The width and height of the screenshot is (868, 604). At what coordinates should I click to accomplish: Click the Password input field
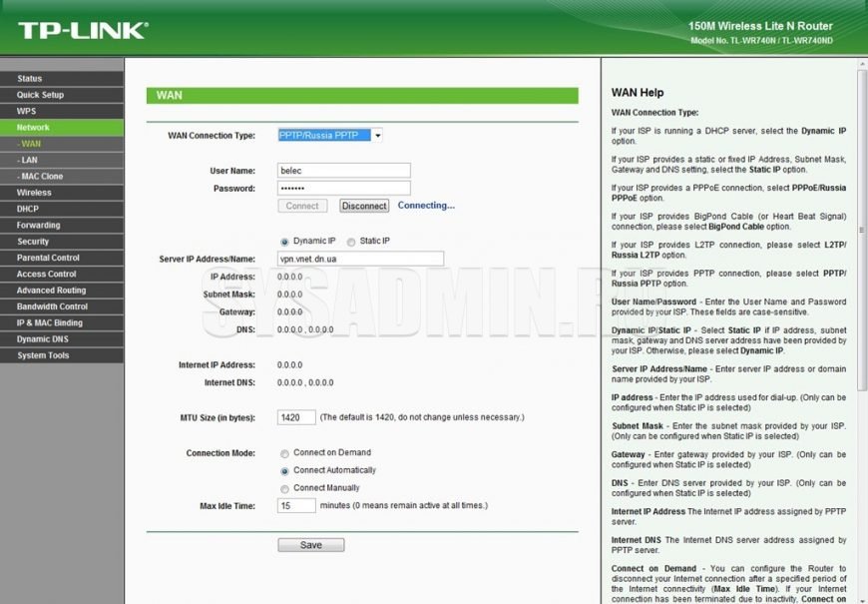[x=343, y=188]
